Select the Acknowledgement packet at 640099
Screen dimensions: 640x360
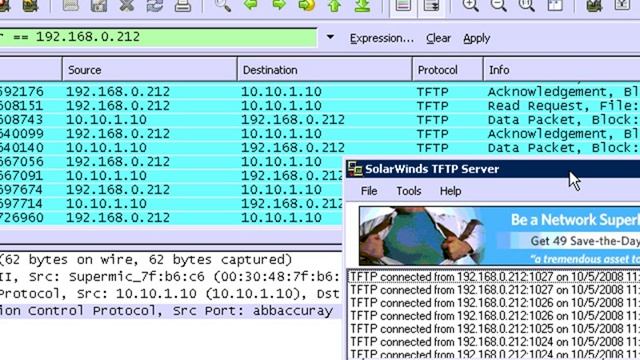(x=320, y=133)
